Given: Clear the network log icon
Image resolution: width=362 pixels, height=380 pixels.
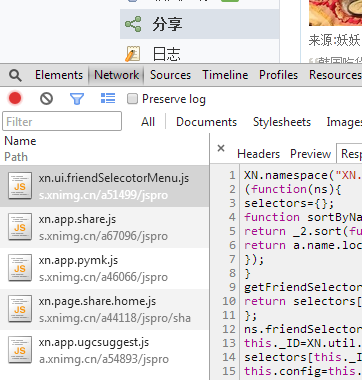Looking at the screenshot, I should point(46,99).
